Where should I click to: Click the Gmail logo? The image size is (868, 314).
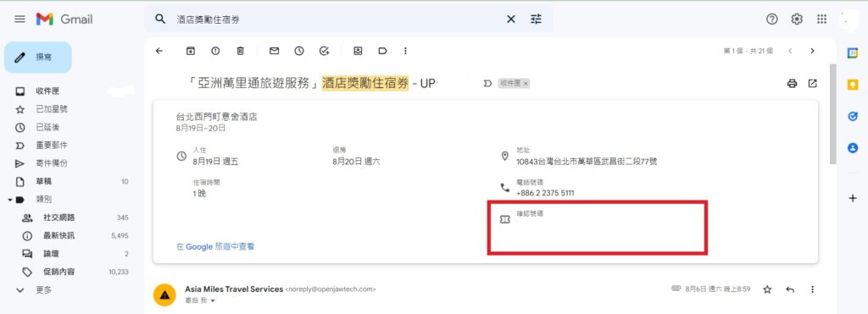point(64,19)
